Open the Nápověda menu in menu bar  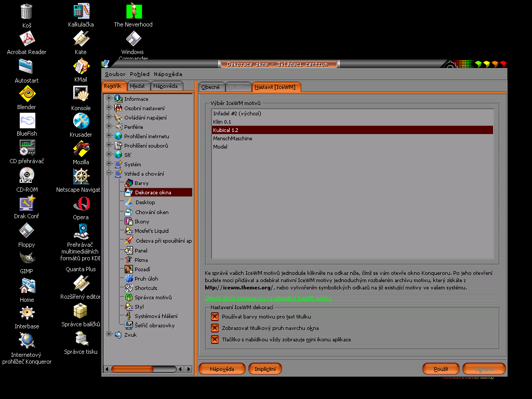(168, 74)
